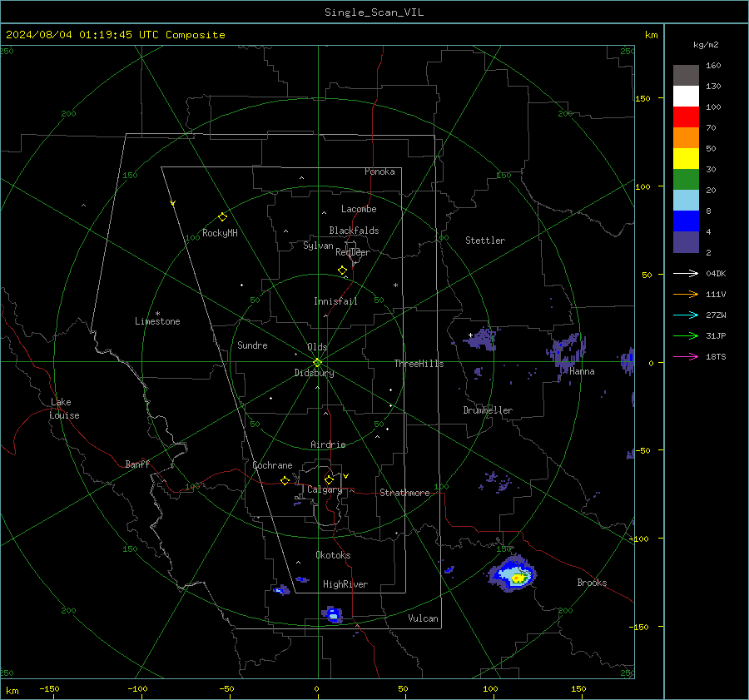Pick the bright blue 4-8 legend swatch
749x700 pixels.
click(686, 221)
